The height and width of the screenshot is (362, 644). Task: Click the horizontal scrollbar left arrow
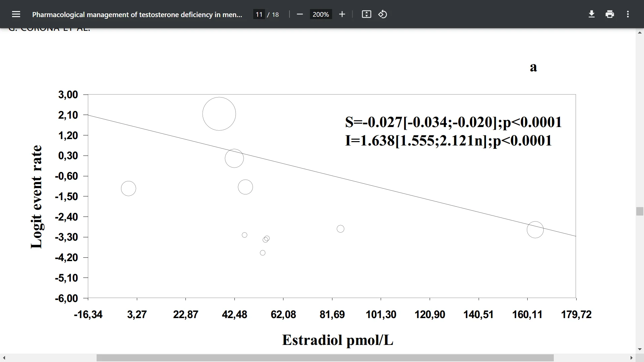(x=4, y=358)
